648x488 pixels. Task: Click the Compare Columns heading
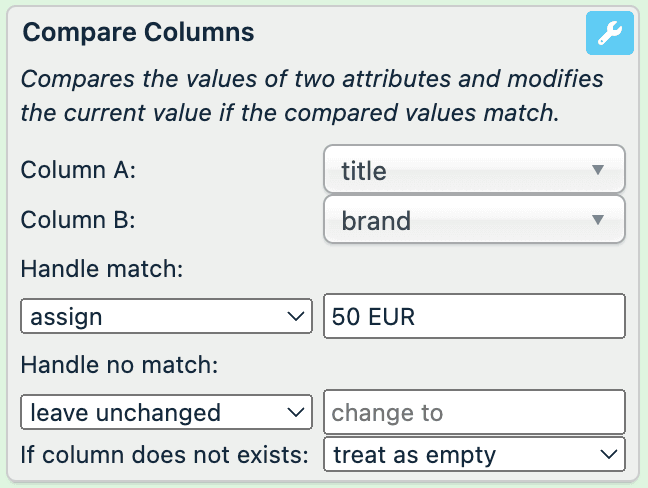tap(138, 32)
